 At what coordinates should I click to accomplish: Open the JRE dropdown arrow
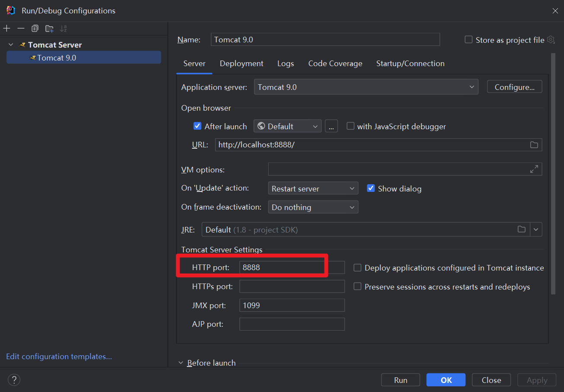point(536,229)
